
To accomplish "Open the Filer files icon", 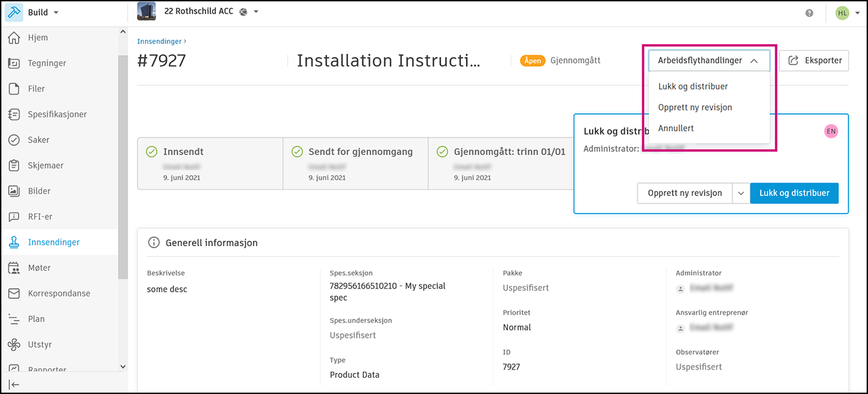I will click(14, 89).
